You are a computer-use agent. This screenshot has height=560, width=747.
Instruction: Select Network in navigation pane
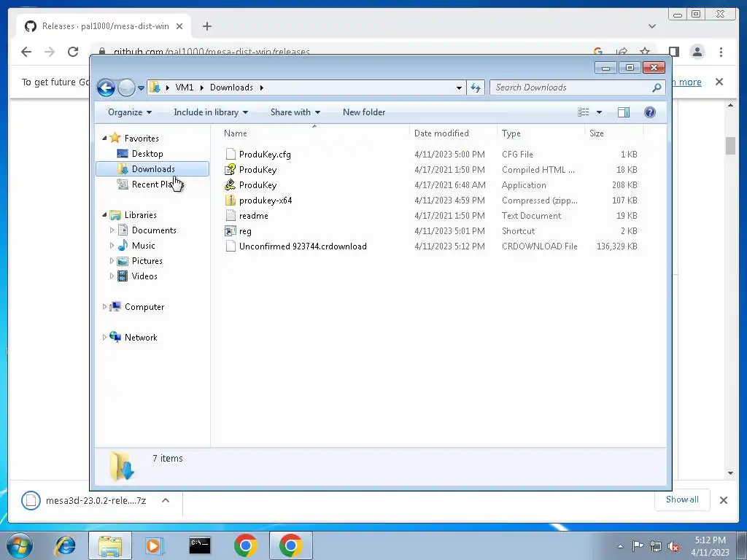tap(141, 337)
